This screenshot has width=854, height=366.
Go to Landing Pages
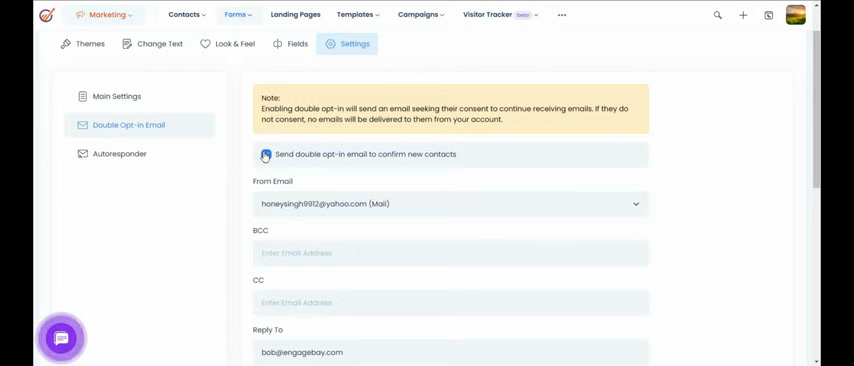click(x=295, y=15)
